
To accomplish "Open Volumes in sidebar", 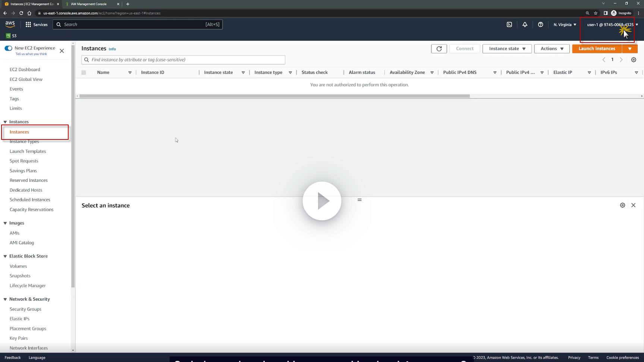I will [18, 266].
